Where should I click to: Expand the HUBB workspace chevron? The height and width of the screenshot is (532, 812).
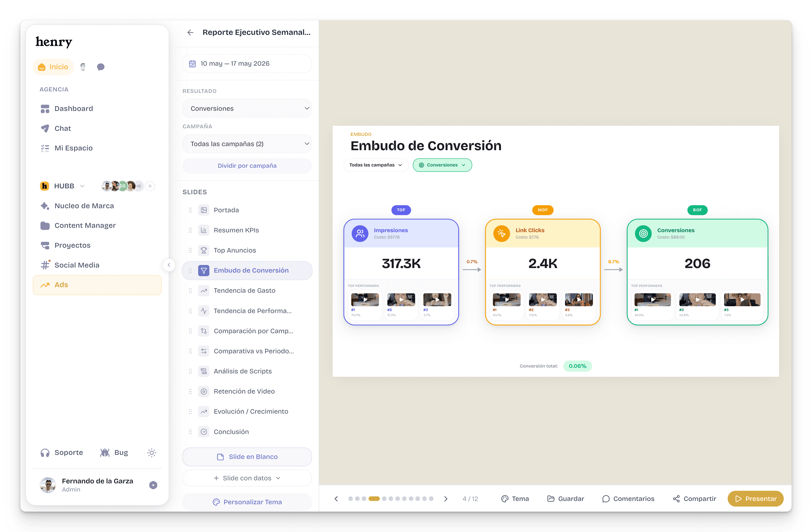(x=82, y=186)
